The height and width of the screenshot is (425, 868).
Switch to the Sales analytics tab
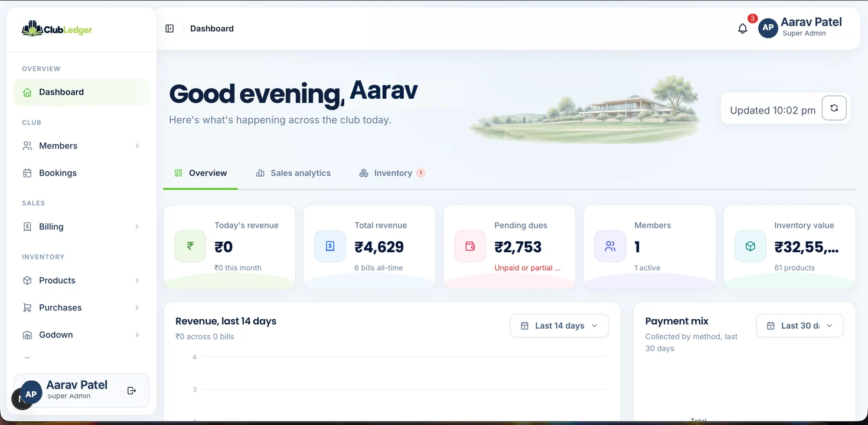[x=293, y=173]
